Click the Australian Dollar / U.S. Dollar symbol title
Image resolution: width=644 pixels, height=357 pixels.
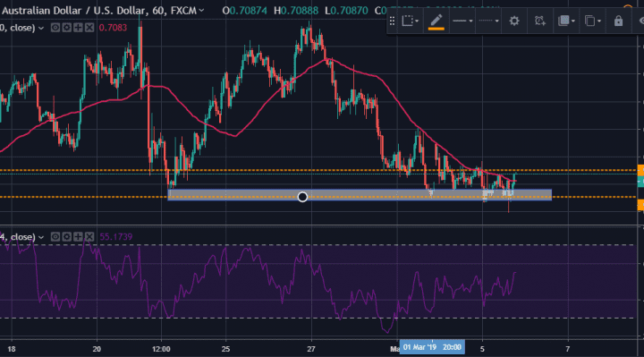99,11
